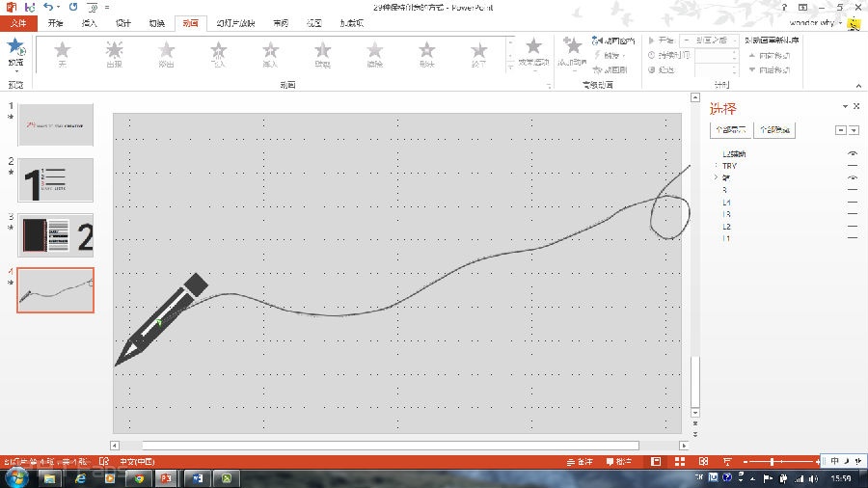
Task: Open the 批注 (Comments) pane from status bar
Action: (x=619, y=461)
